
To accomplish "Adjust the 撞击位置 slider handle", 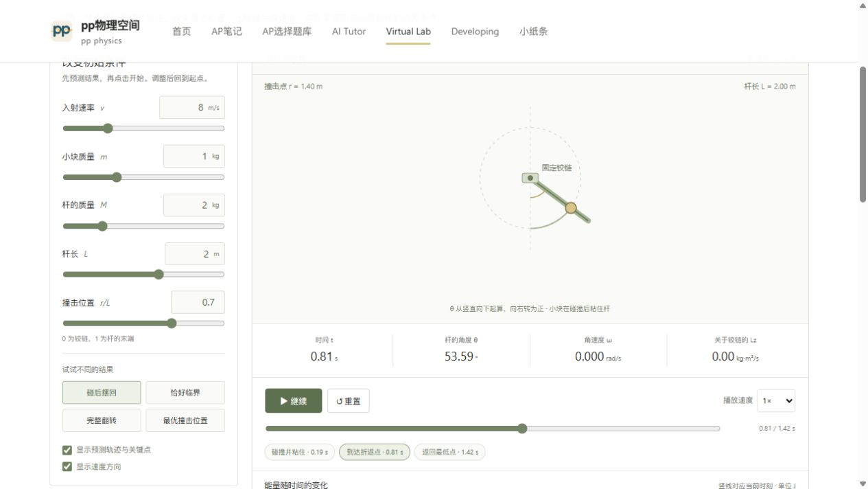I will coord(172,323).
